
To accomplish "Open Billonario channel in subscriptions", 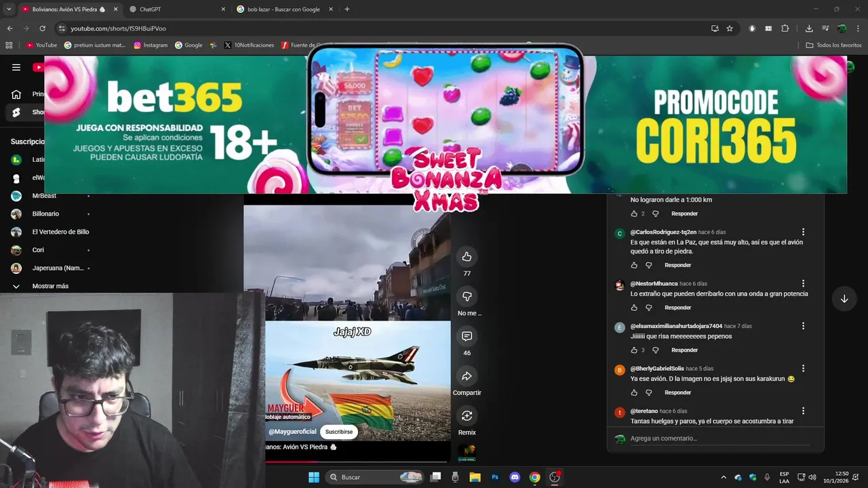I will [x=51, y=214].
